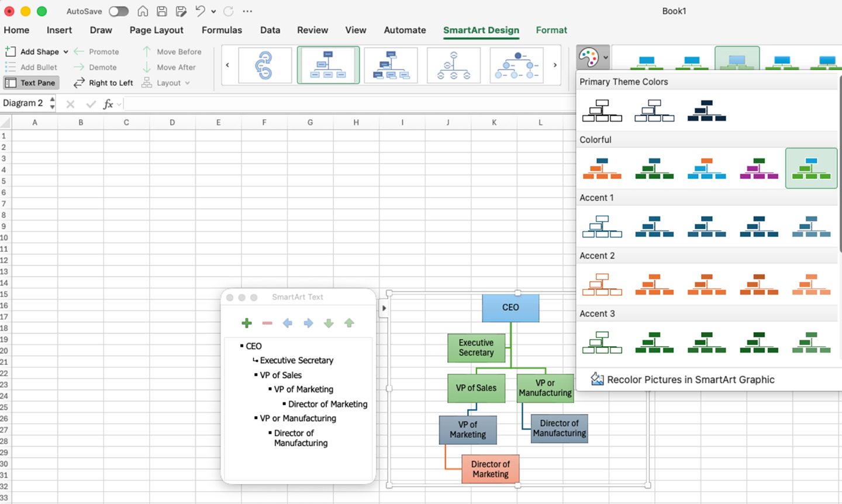This screenshot has width=842, height=504.
Task: Click the CEO shape in chart
Action: pos(510,308)
